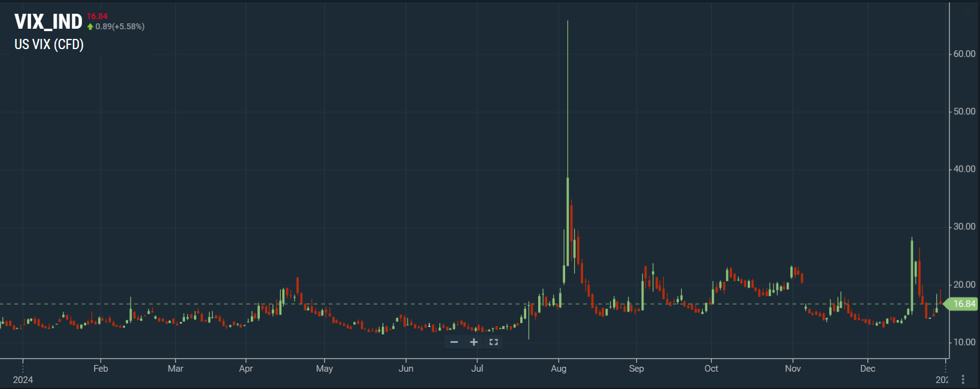The width and height of the screenshot is (980, 389).
Task: Select the Dec marker on time axis
Action: pos(867,369)
